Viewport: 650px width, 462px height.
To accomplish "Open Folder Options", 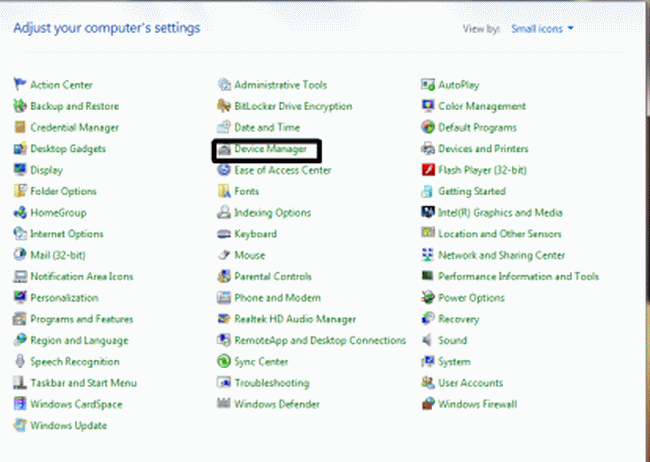I will point(63,191).
